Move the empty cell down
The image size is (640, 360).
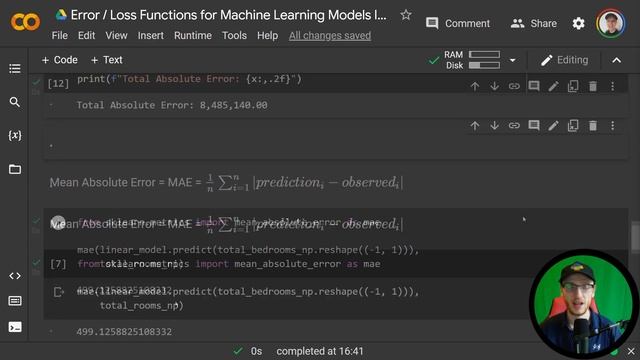(494, 126)
